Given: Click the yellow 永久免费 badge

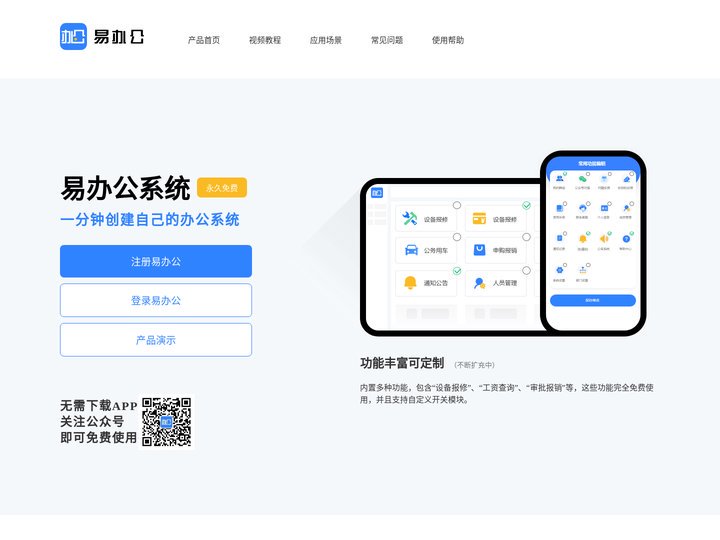Looking at the screenshot, I should [x=222, y=188].
